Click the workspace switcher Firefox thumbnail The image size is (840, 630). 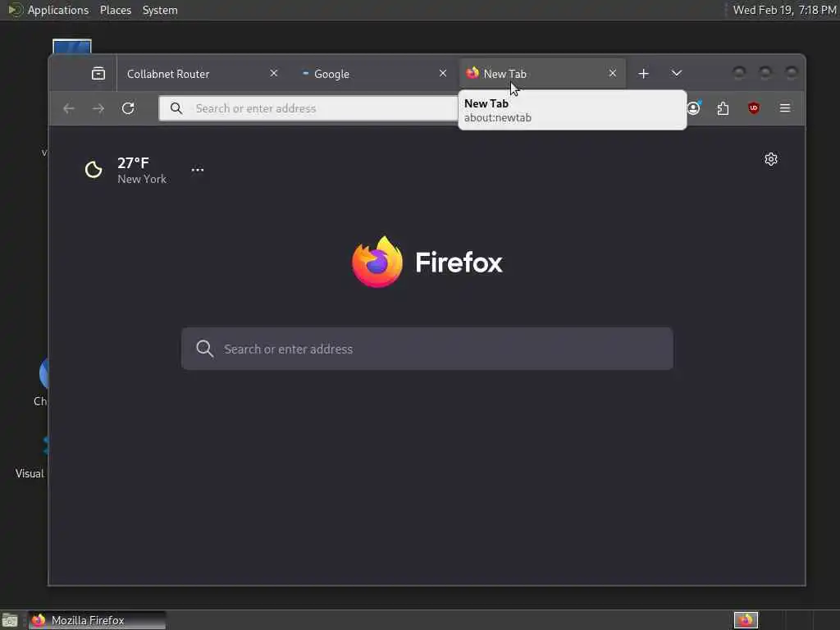746,620
